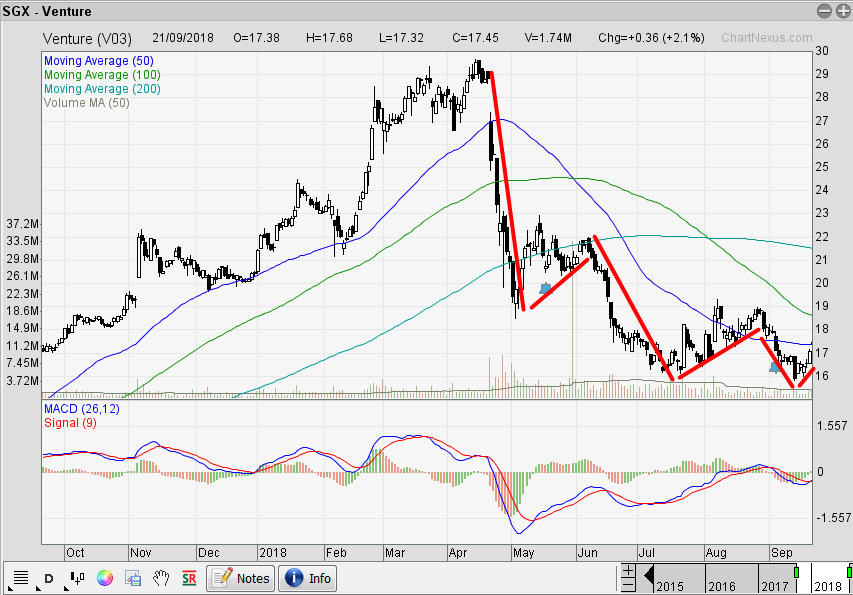The width and height of the screenshot is (853, 595).
Task: Click the 1.557 MACD axis value
Action: [x=832, y=426]
